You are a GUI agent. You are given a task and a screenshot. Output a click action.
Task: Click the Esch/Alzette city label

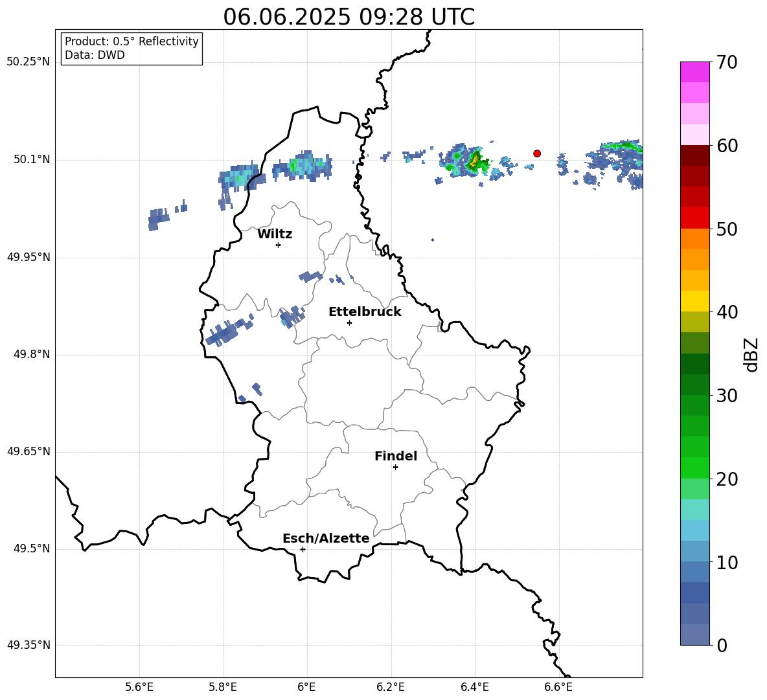326,538
